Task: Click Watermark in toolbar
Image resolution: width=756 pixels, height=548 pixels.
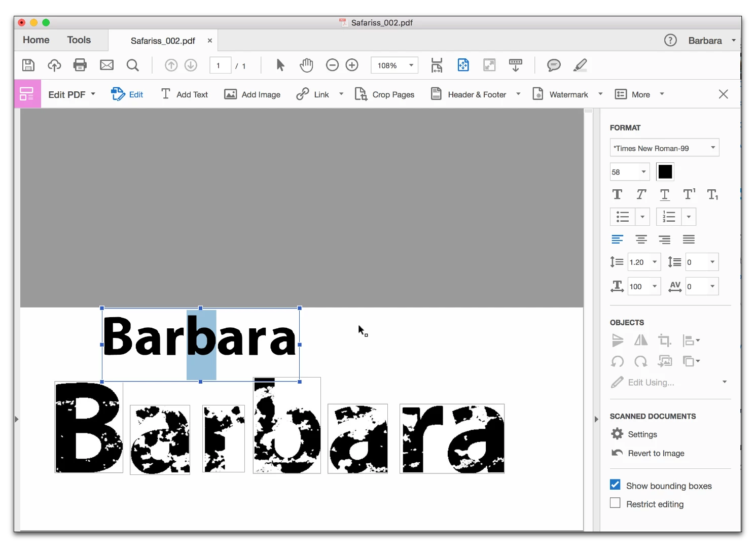Action: (x=560, y=94)
